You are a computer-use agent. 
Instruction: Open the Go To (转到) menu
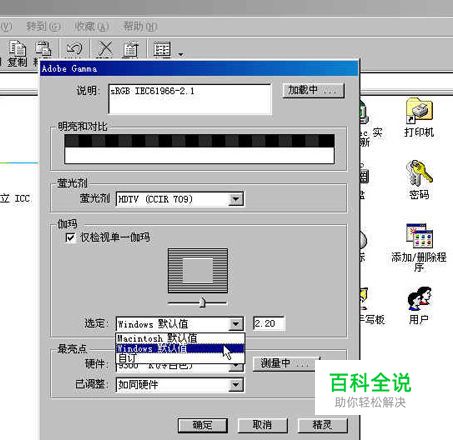click(43, 26)
